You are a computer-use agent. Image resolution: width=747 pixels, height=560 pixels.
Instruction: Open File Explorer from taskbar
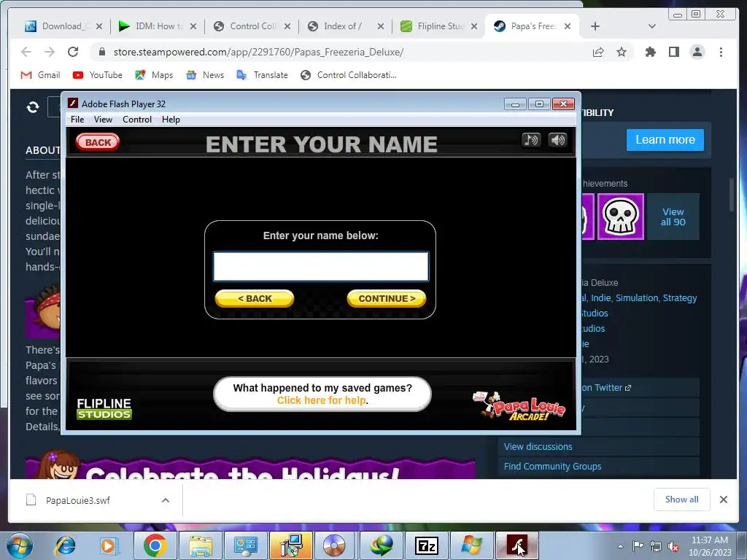[x=200, y=545]
